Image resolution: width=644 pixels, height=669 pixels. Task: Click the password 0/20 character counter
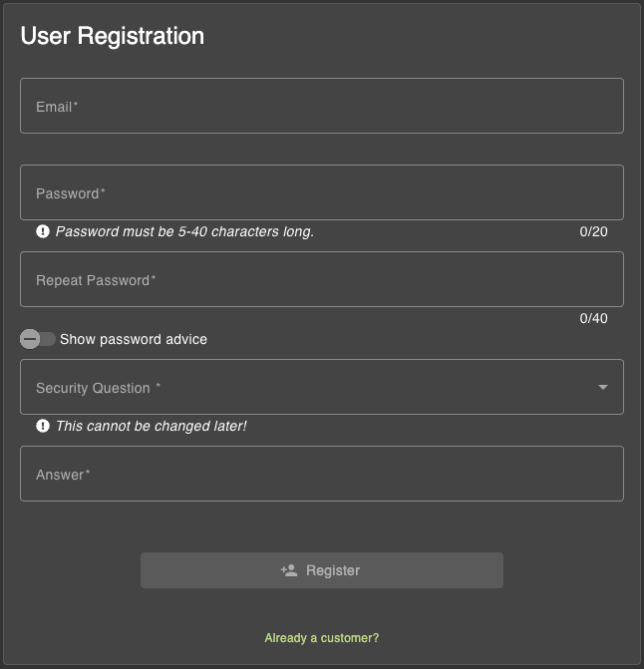click(x=593, y=231)
